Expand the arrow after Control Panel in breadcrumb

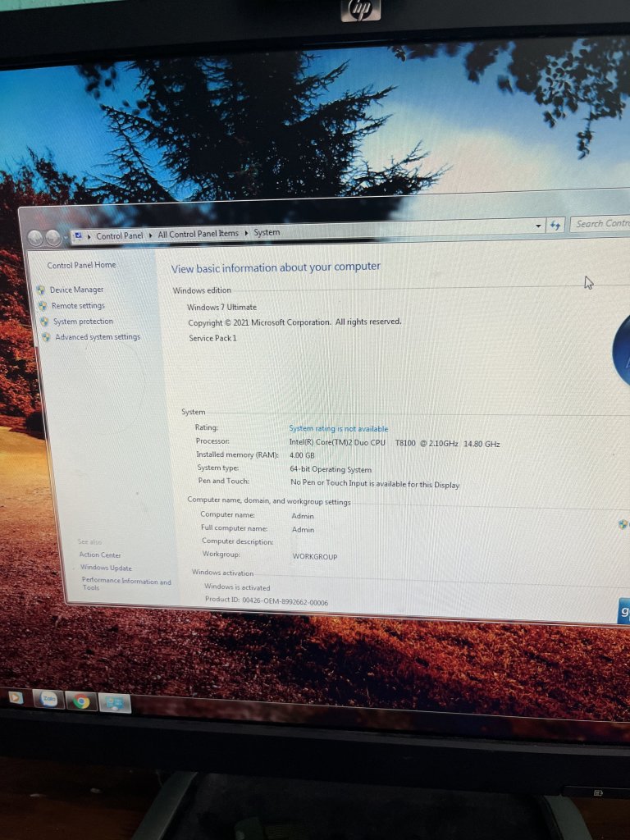click(151, 235)
